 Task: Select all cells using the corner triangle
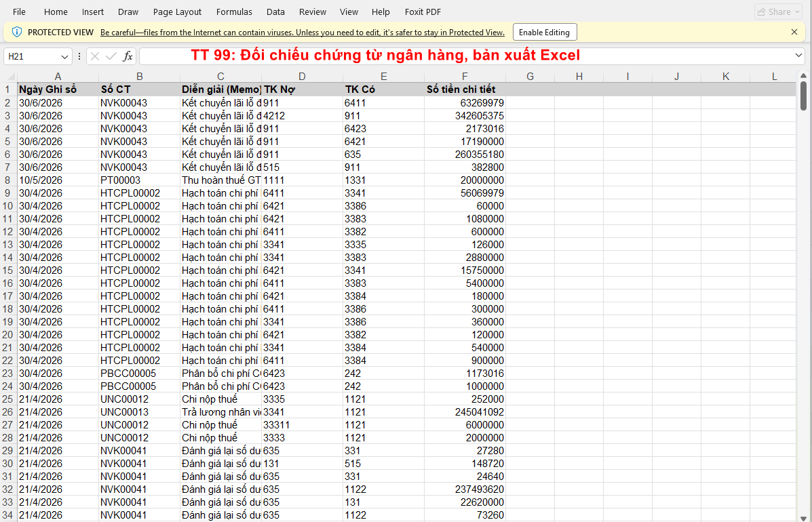9,76
